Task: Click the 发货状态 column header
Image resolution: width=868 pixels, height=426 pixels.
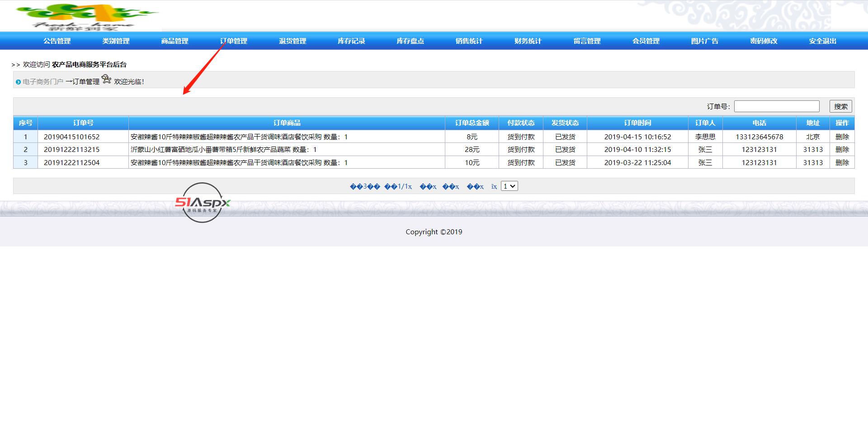Action: coord(565,123)
